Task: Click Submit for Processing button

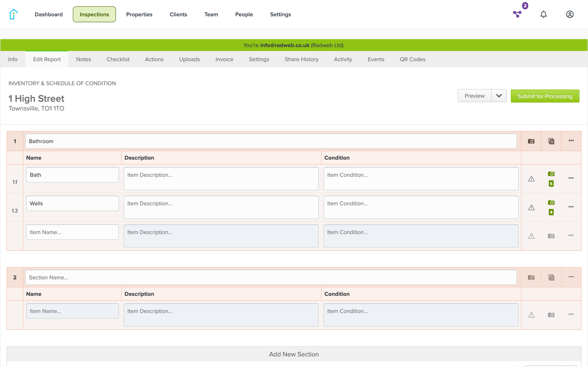Action: tap(545, 96)
